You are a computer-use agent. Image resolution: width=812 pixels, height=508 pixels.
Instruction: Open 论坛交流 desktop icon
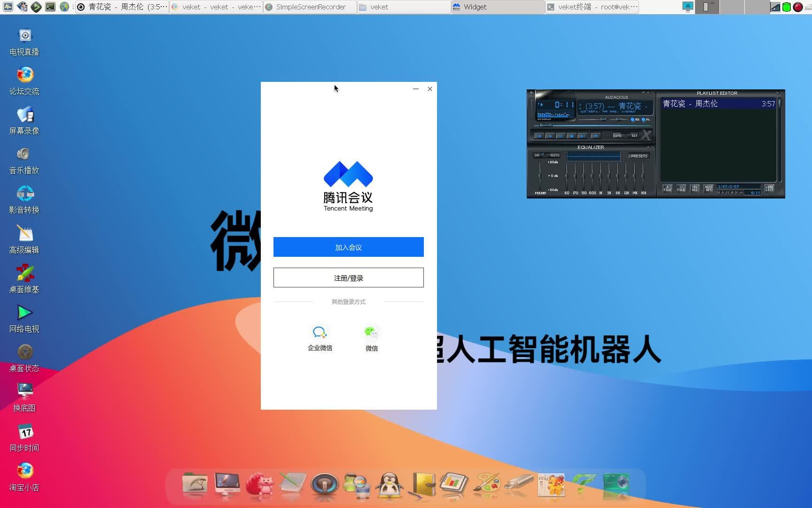pyautogui.click(x=24, y=82)
